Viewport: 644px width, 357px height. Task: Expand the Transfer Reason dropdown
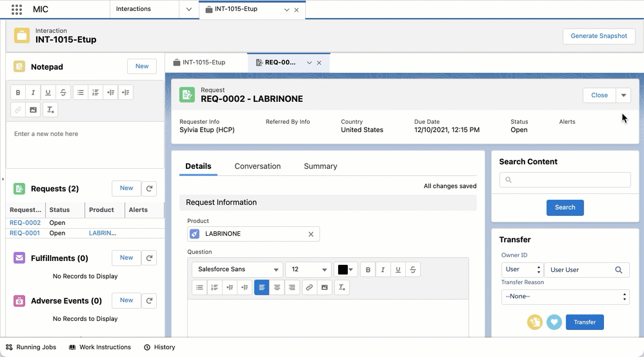[565, 297]
